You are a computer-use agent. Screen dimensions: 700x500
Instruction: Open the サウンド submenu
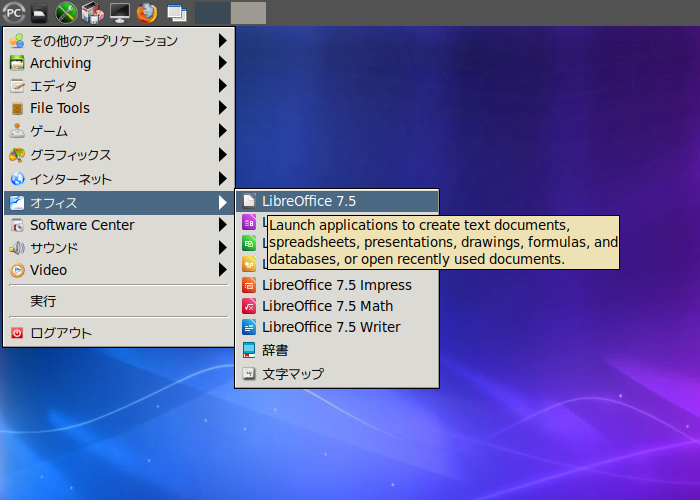(119, 247)
